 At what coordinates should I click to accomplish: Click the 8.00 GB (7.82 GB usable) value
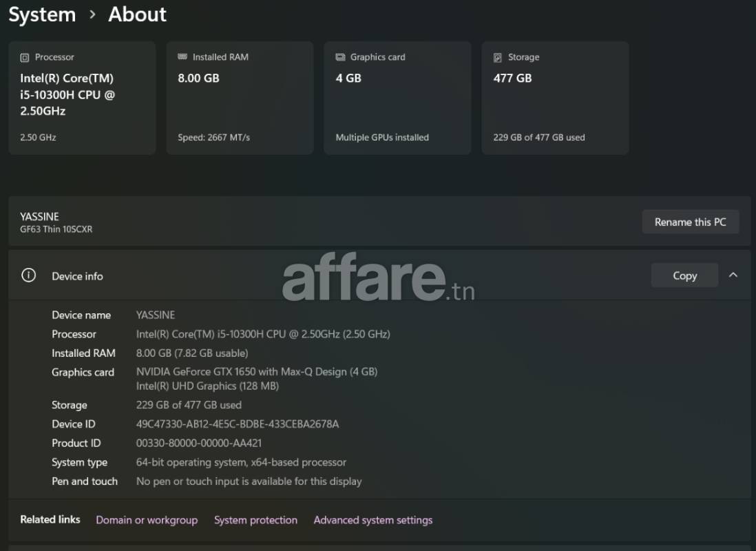pos(192,353)
